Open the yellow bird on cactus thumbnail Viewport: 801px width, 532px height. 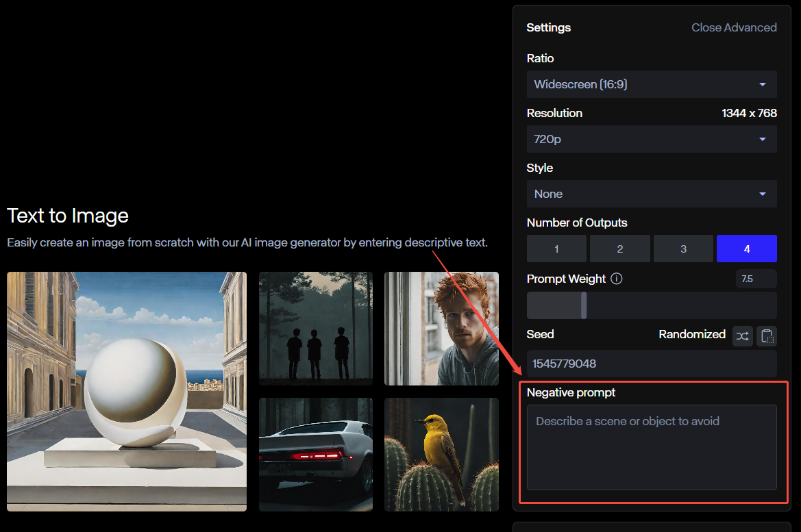(441, 455)
